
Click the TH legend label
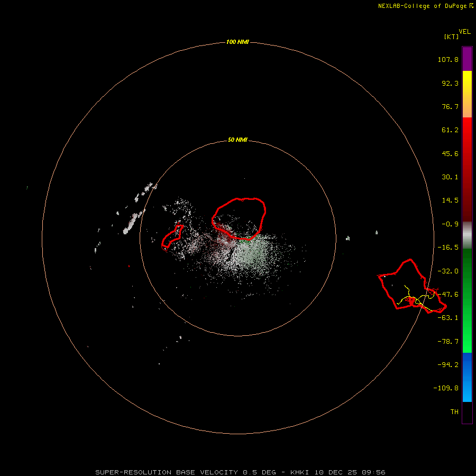[x=454, y=412]
